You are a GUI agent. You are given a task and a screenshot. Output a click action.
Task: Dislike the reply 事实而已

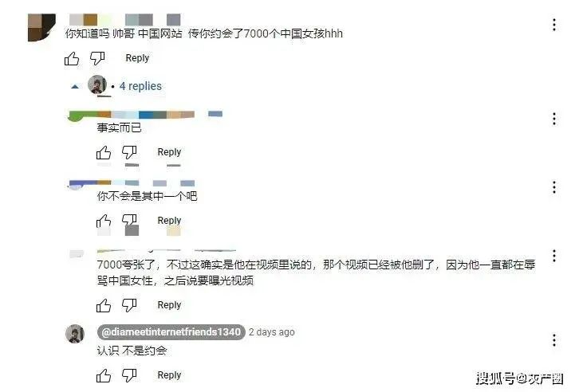(129, 152)
